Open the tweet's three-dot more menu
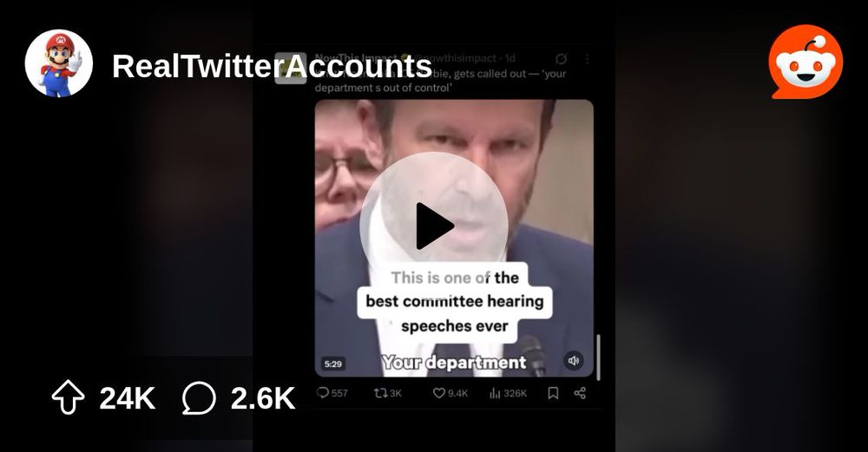Viewport: 868px width, 452px height. (587, 59)
